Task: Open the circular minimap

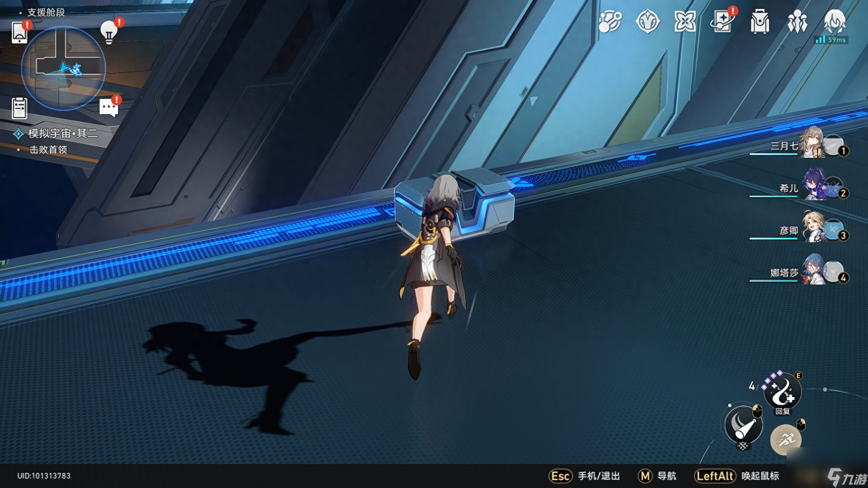Action: click(x=63, y=68)
